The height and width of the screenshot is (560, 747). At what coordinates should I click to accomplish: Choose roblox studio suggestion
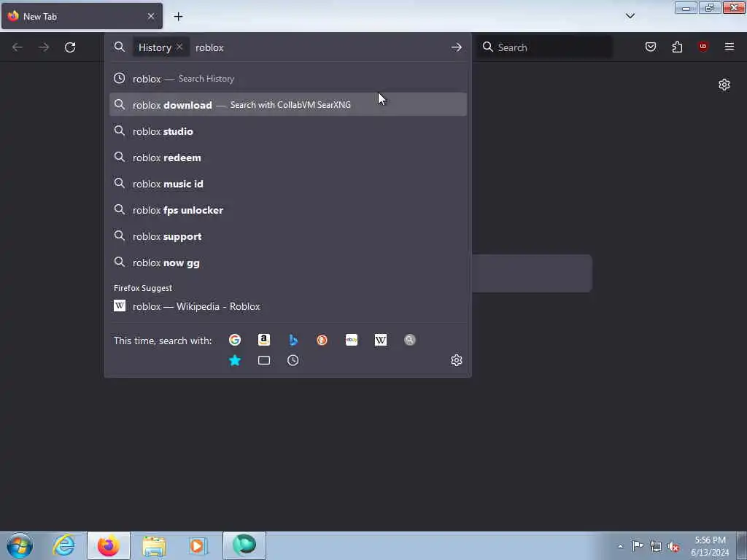click(287, 131)
